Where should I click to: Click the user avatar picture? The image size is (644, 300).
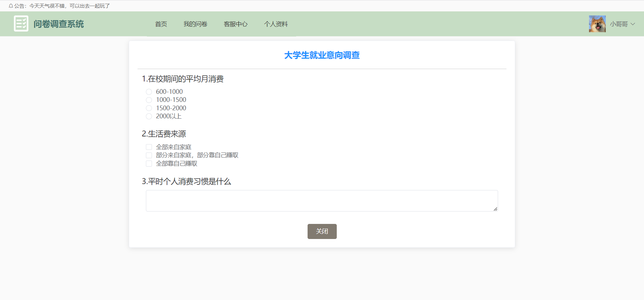[x=597, y=24]
